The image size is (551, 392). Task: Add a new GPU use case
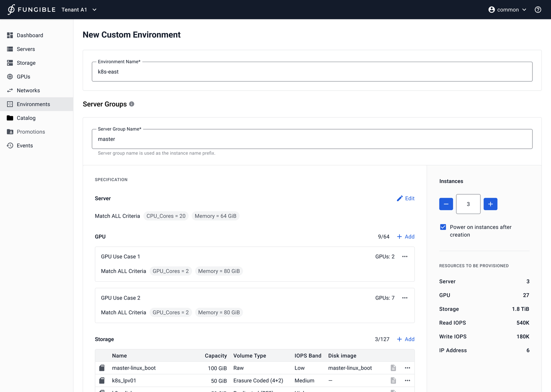click(406, 237)
